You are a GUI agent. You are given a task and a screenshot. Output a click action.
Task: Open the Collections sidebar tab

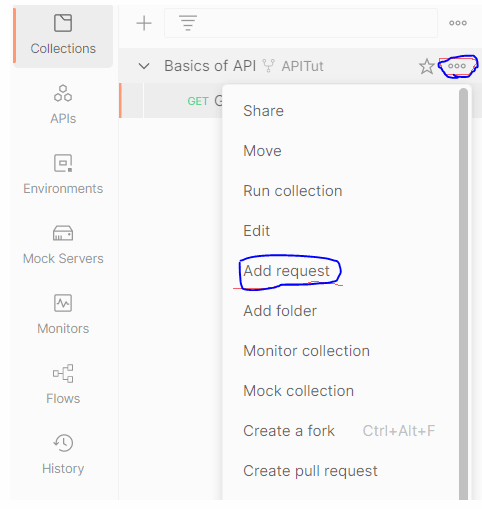[63, 36]
